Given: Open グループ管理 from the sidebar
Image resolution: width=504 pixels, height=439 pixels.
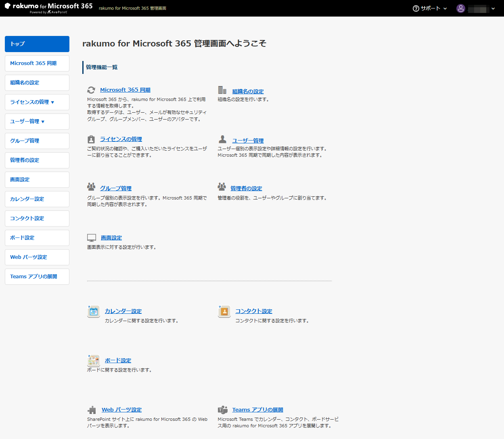Looking at the screenshot, I should click(37, 141).
